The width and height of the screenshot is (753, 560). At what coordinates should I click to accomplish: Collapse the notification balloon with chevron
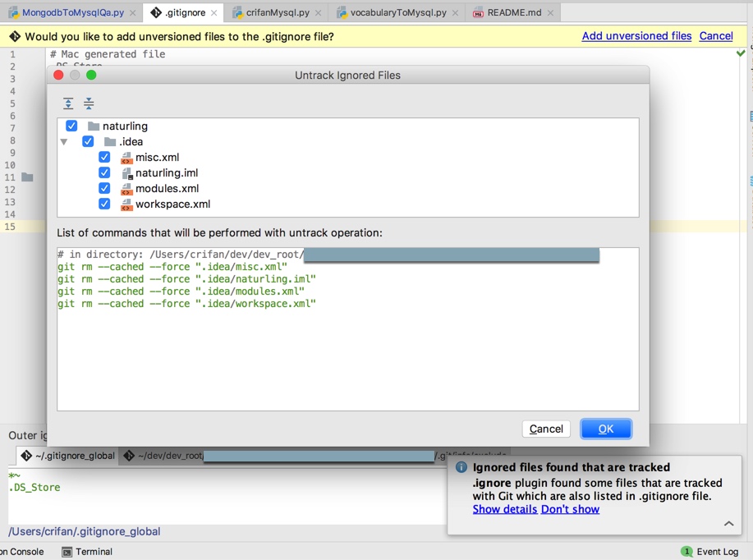coord(728,524)
